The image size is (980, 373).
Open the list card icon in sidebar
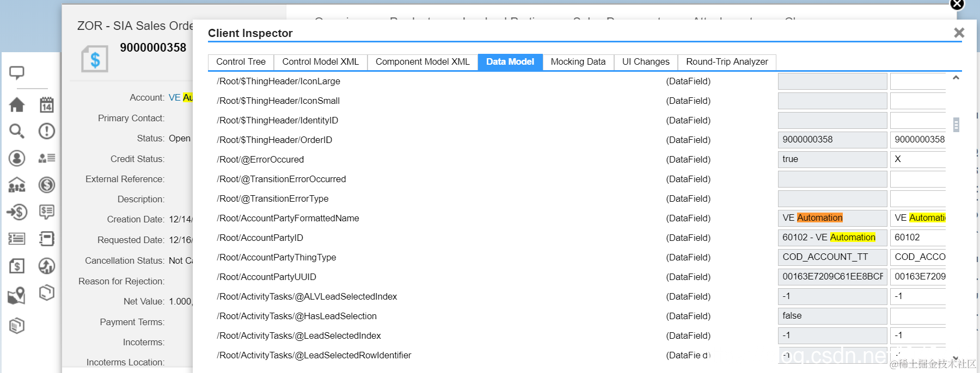(17, 239)
